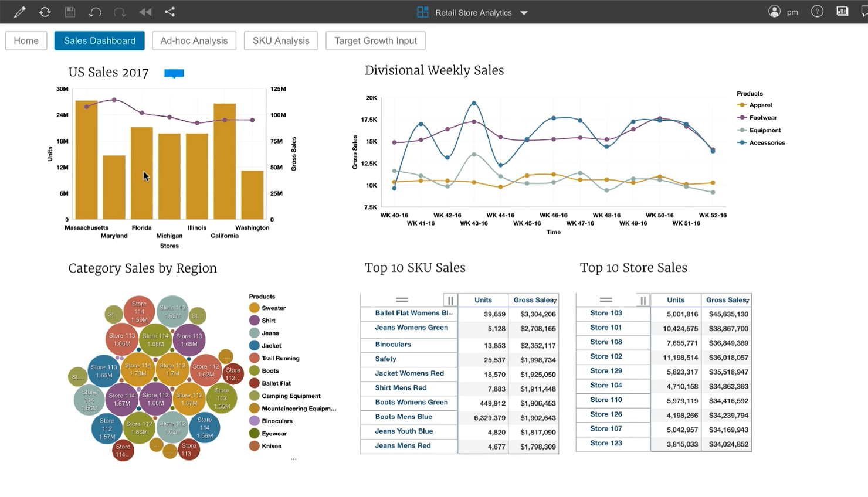The width and height of the screenshot is (868, 497).
Task: Select the Sales Dashboard tab
Action: [100, 40]
